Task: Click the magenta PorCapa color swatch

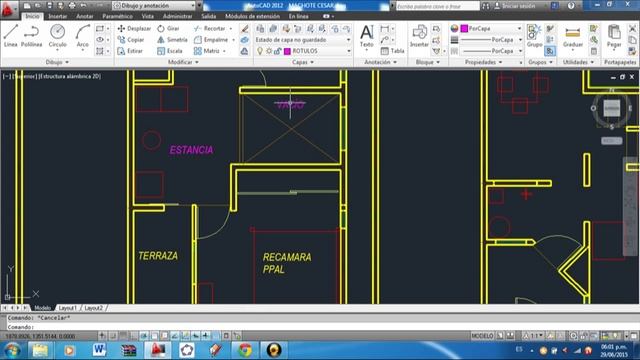Action: 464,29
